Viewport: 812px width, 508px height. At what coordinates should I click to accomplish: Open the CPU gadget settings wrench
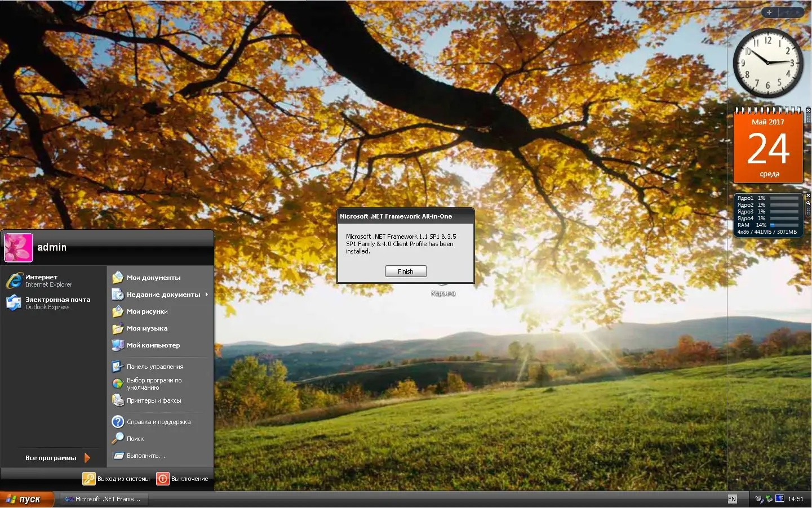808,203
